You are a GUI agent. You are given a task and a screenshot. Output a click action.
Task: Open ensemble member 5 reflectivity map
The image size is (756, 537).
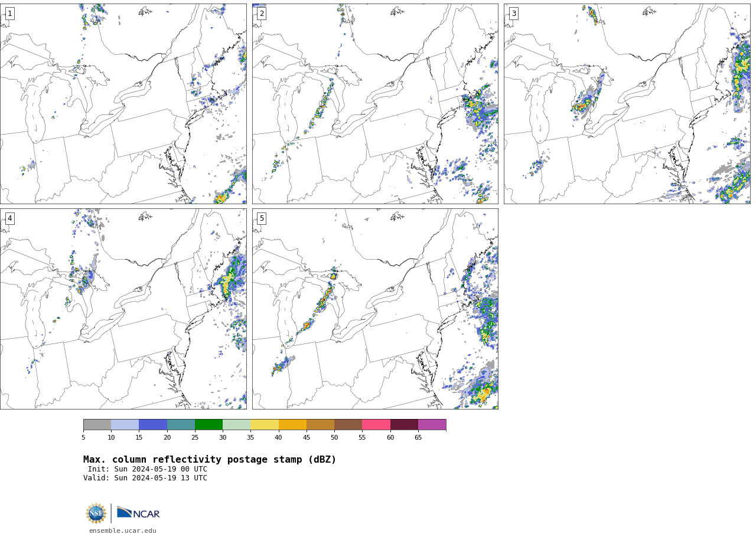(375, 309)
